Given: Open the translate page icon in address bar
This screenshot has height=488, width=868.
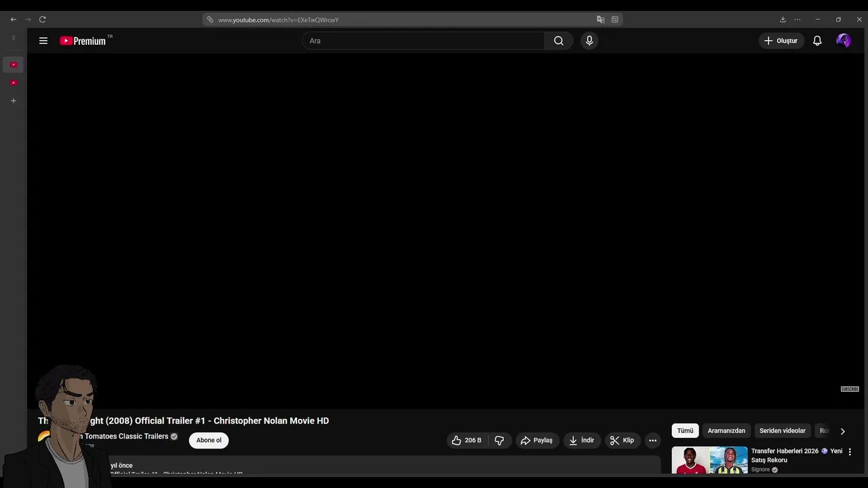Looking at the screenshot, I should [x=601, y=20].
